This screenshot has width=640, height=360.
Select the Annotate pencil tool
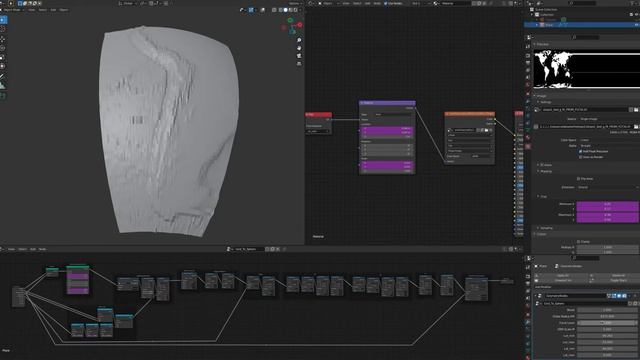click(2, 76)
